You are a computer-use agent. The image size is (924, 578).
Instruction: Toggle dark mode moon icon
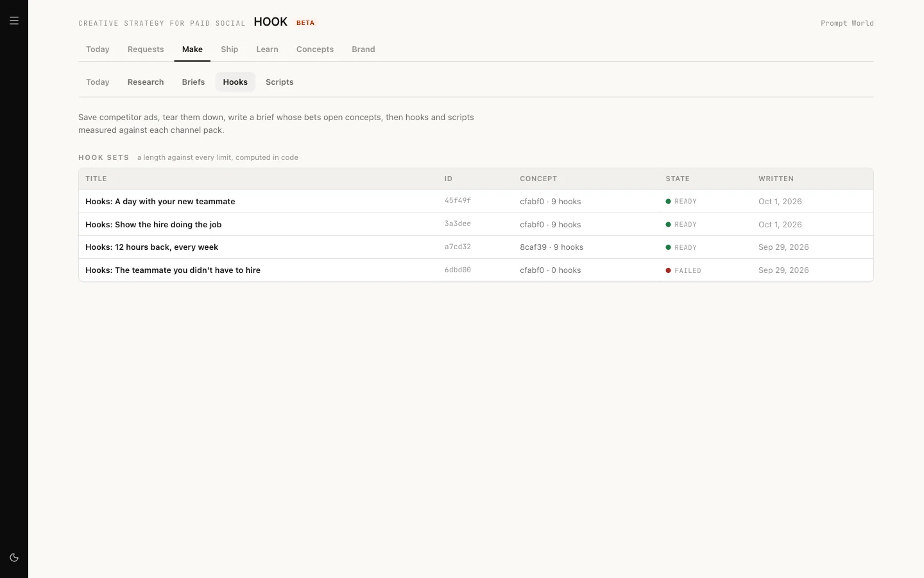(x=14, y=557)
